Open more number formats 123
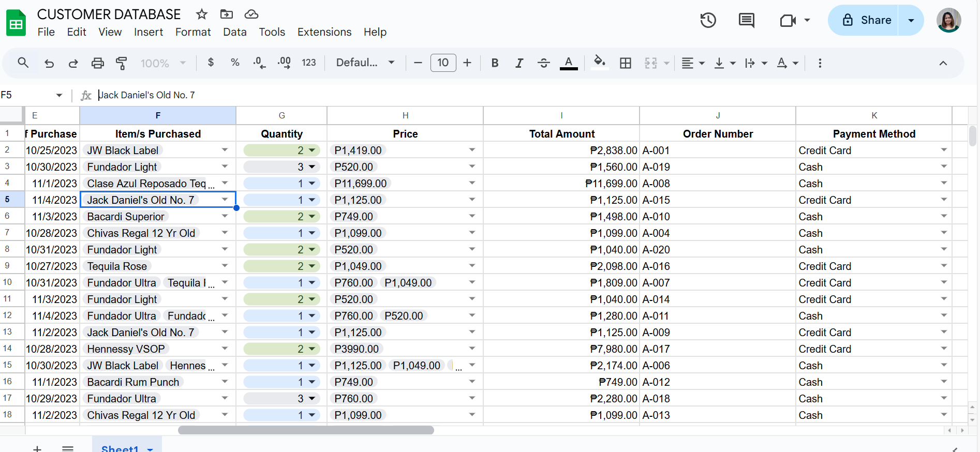 (309, 63)
